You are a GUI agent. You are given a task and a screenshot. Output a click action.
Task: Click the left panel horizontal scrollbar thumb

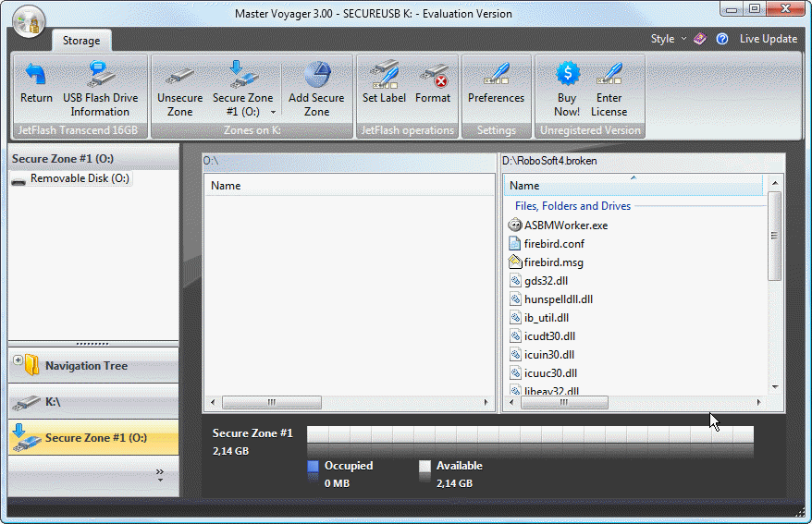tap(271, 402)
